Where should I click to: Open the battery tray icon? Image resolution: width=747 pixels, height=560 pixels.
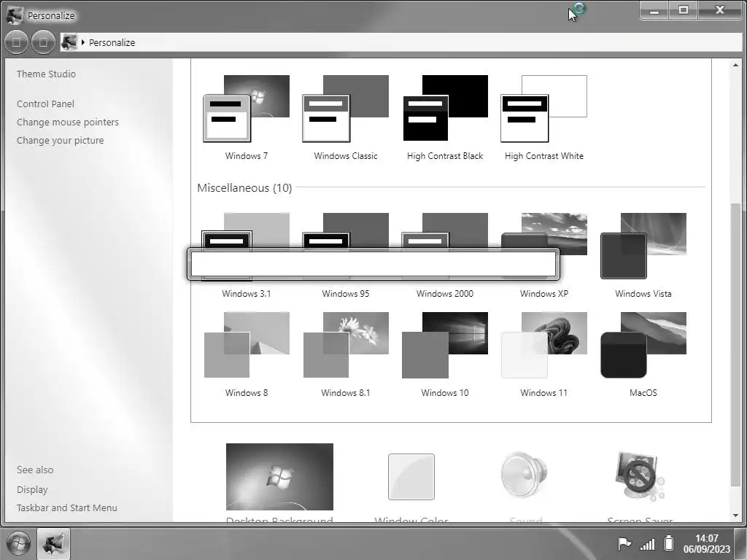click(x=669, y=542)
